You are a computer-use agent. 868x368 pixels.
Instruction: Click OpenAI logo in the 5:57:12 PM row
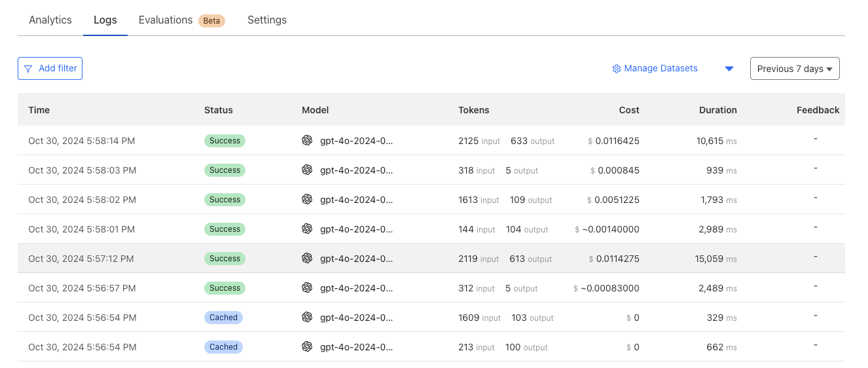click(307, 258)
